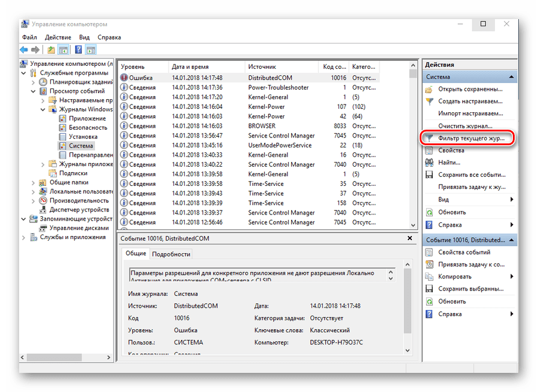Click the 'Открыть сохраненны...' saved log icon
Viewport: 538px width, 392px height.
(429, 88)
